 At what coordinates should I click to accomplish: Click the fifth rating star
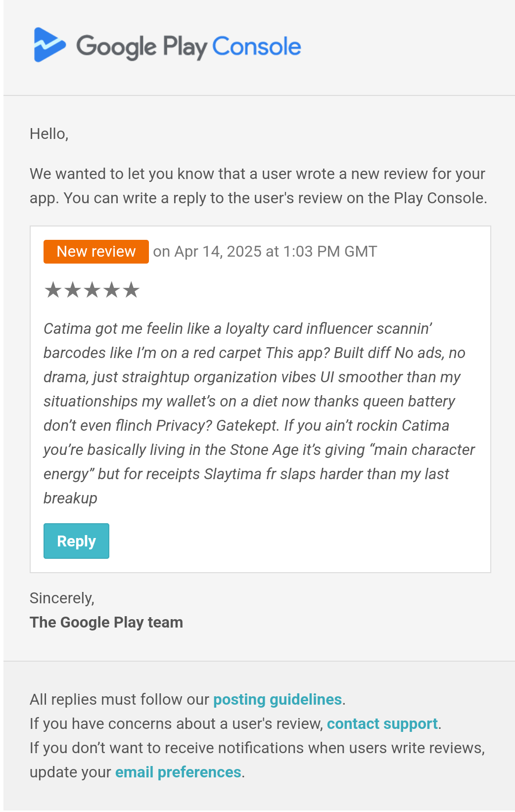(x=131, y=290)
